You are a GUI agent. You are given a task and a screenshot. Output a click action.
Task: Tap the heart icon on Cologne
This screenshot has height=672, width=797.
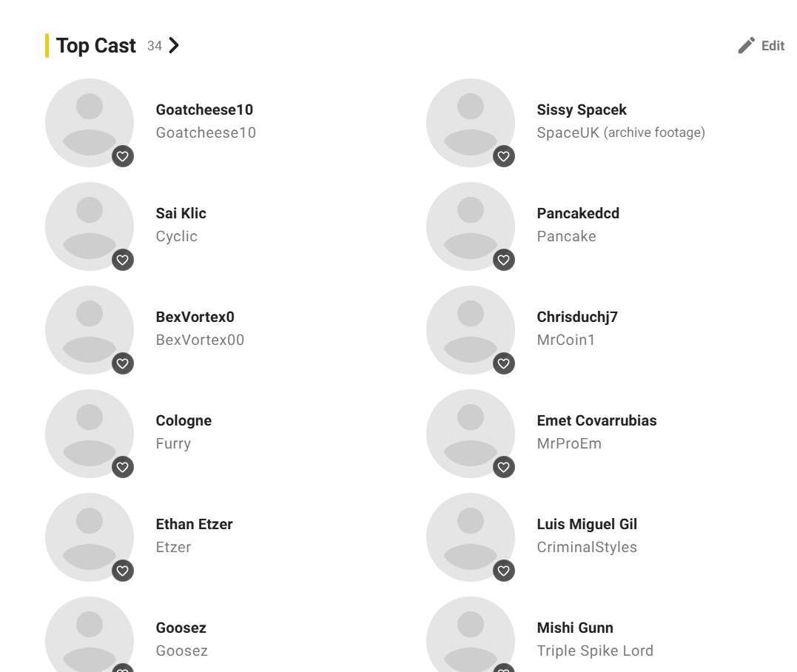(123, 467)
